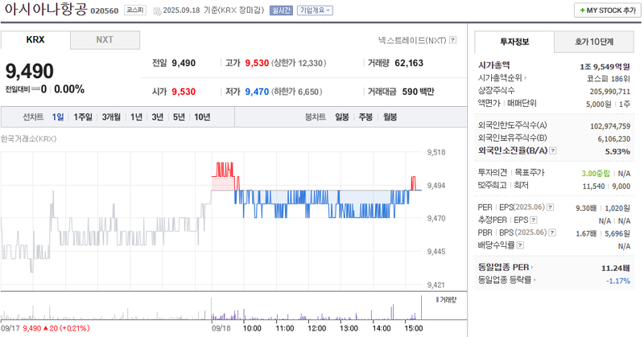
Task: Open the 투자정보 tab
Action: [514, 42]
